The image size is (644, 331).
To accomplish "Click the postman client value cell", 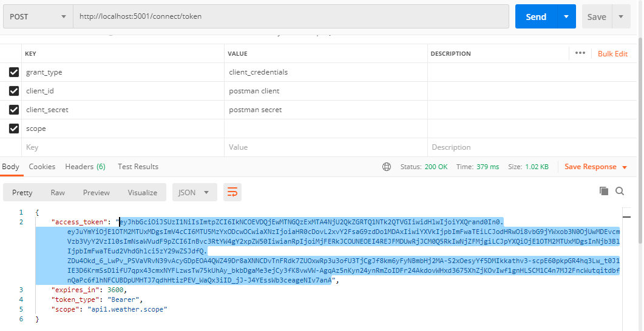I will click(326, 91).
